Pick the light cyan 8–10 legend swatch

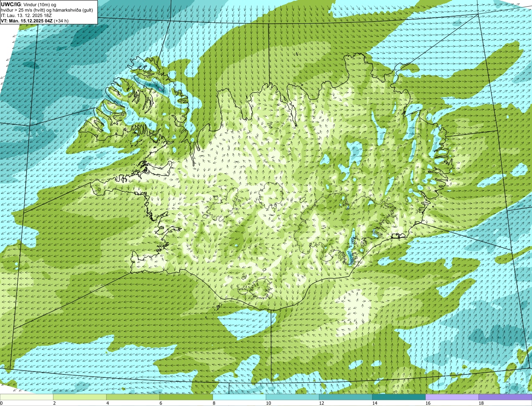(x=239, y=397)
